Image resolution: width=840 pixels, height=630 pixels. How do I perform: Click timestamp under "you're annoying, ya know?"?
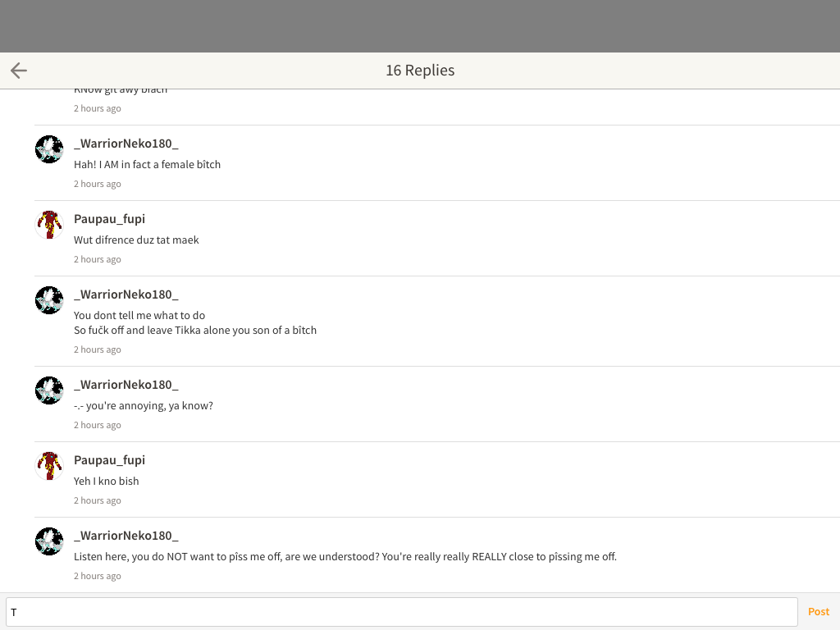click(98, 425)
